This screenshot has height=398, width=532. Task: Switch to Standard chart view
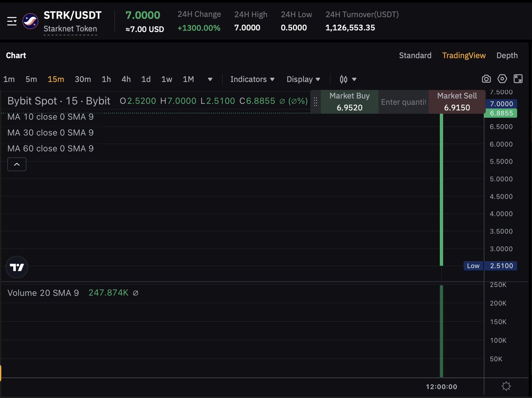pos(415,55)
